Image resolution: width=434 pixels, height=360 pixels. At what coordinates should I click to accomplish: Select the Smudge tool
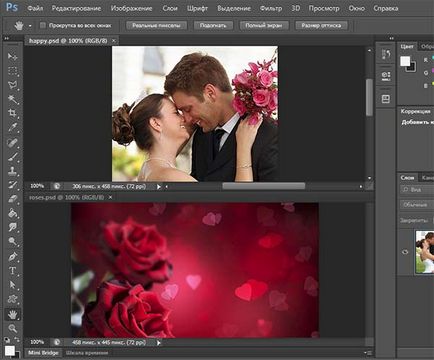coord(12,227)
